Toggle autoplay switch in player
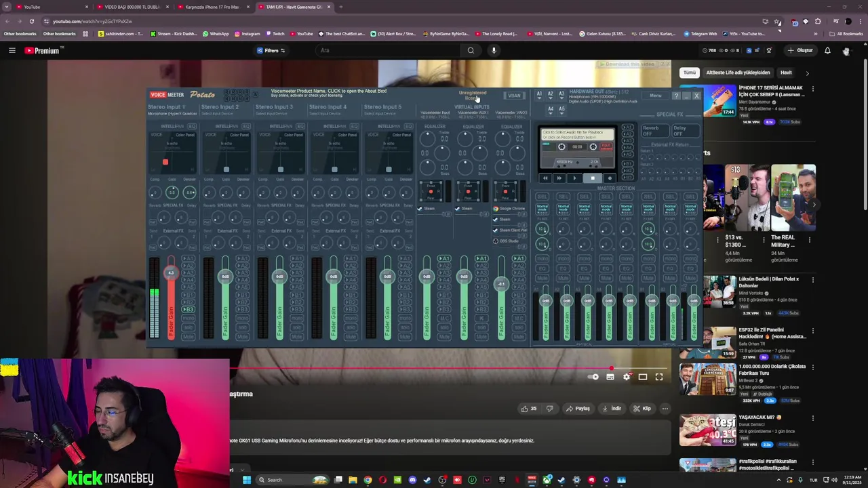Screen dimensions: 868x488 click(593, 377)
